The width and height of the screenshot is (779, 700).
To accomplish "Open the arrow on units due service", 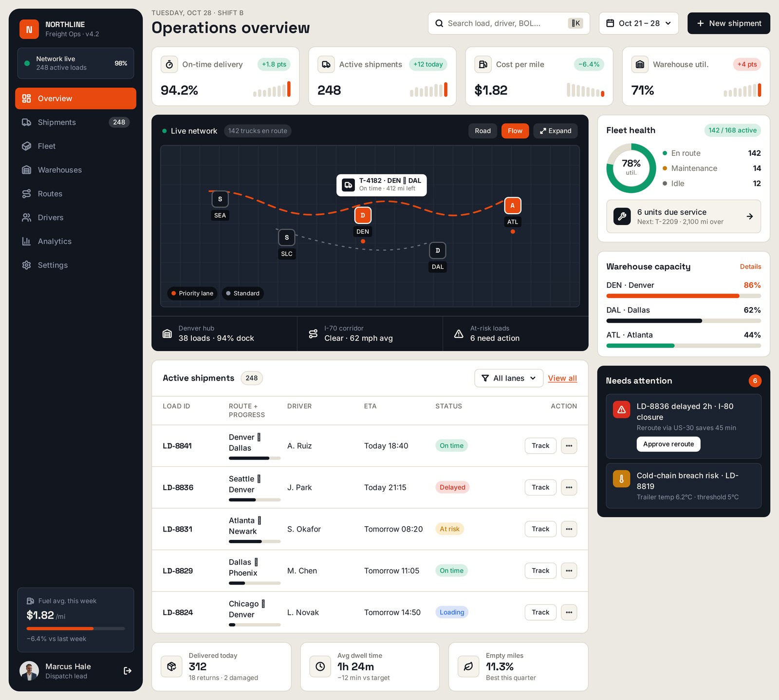I will coord(750,216).
